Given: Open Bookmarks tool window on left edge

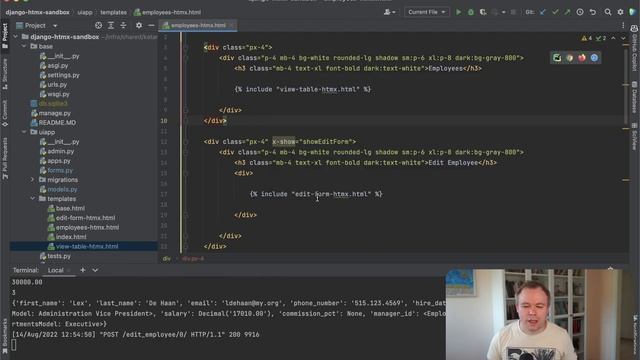Looking at the screenshot, I should tap(5, 336).
